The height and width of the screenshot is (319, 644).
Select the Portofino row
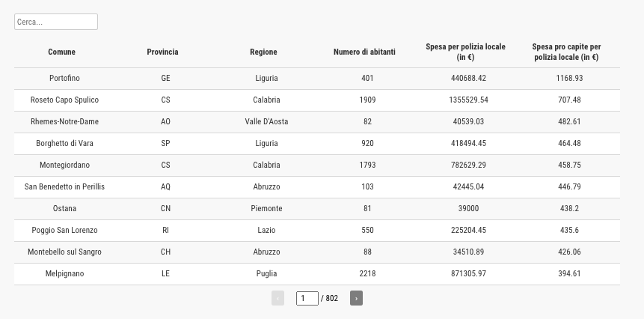click(x=317, y=79)
